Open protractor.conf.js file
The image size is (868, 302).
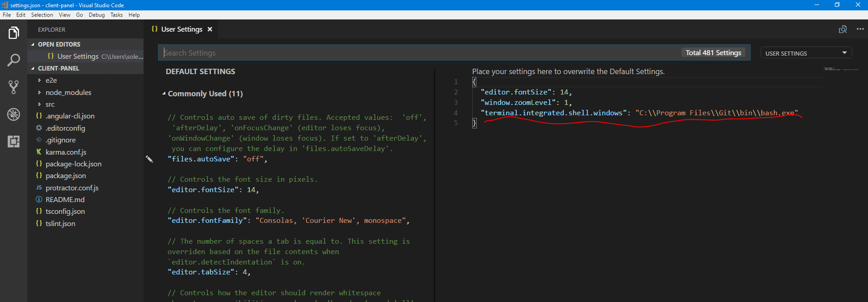click(x=85, y=188)
